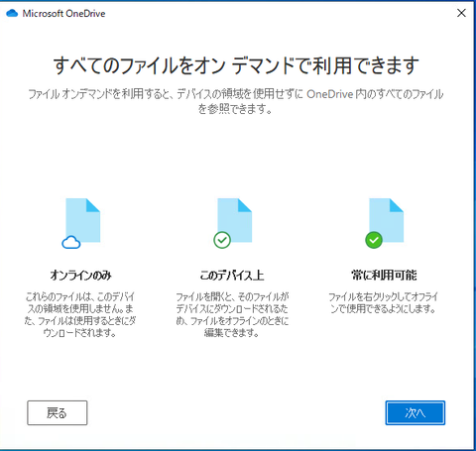The image size is (476, 451).
Task: Click the OneDrive cloud logo in title bar
Action: click(x=12, y=13)
